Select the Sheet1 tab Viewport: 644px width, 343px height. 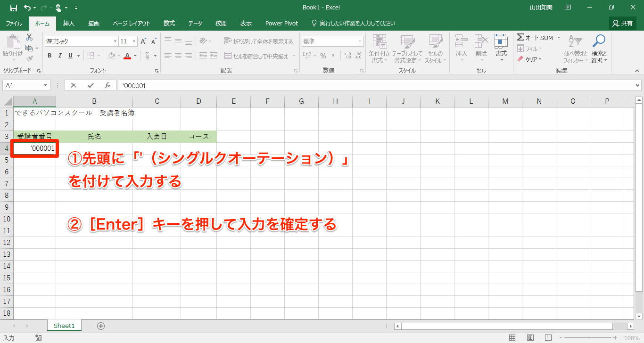coord(64,326)
